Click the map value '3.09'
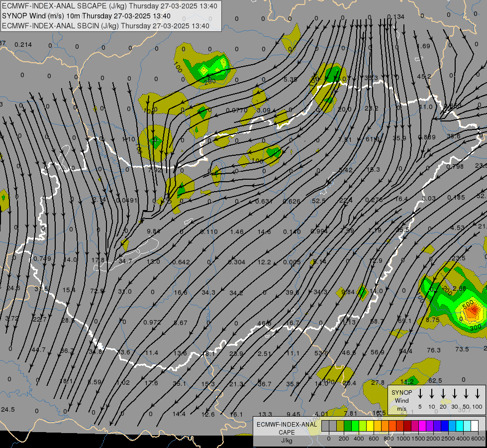The width and height of the screenshot is (487, 448). pos(264,111)
